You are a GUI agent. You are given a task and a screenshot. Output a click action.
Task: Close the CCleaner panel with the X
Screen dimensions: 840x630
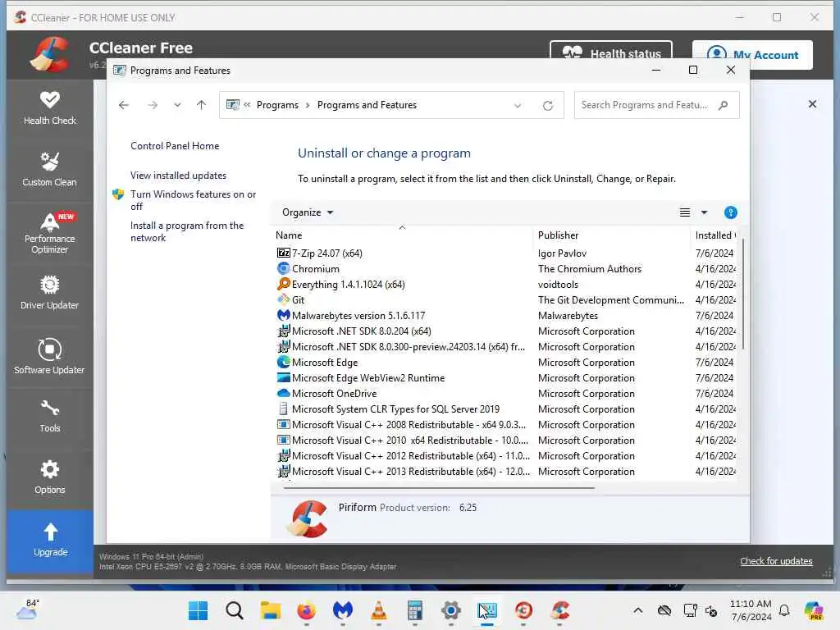click(812, 104)
